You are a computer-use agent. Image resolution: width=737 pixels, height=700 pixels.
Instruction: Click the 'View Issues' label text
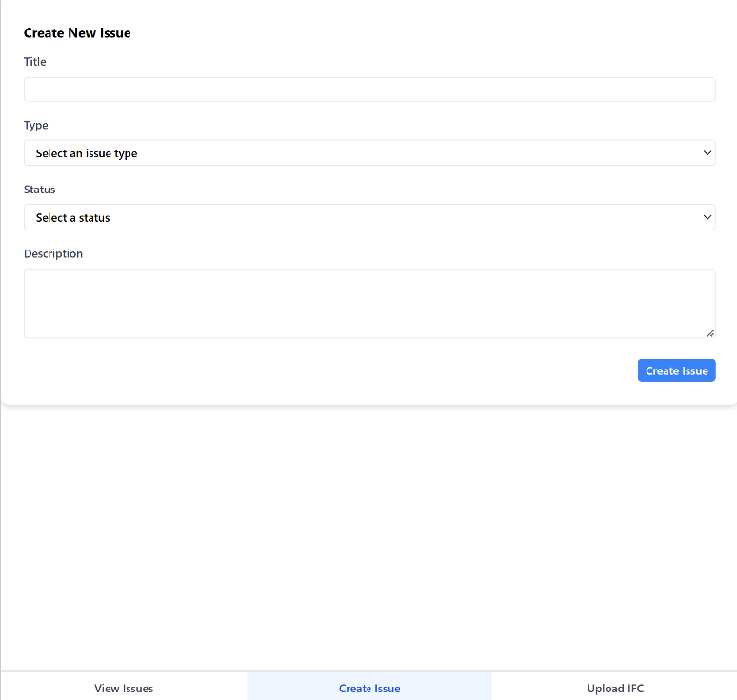[x=124, y=689]
